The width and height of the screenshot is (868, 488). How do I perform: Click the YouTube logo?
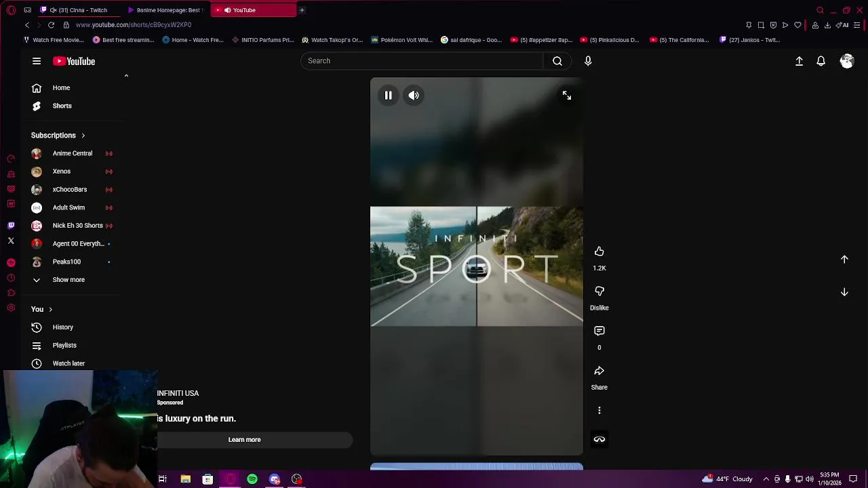(x=74, y=61)
